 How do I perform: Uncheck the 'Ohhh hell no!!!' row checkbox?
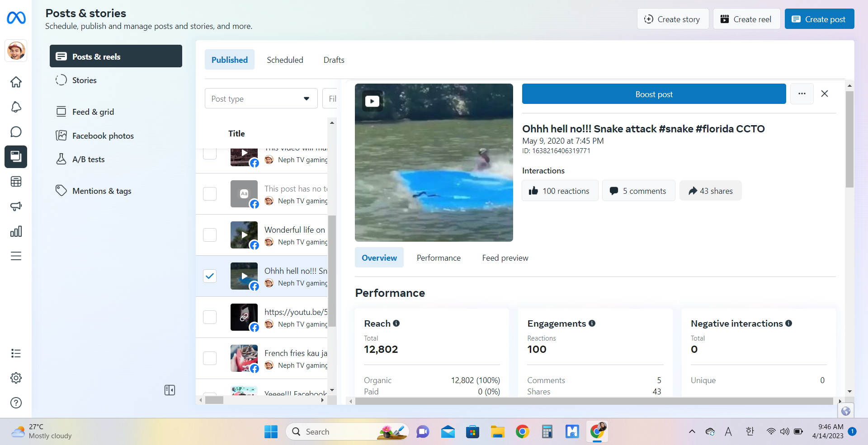click(x=210, y=276)
